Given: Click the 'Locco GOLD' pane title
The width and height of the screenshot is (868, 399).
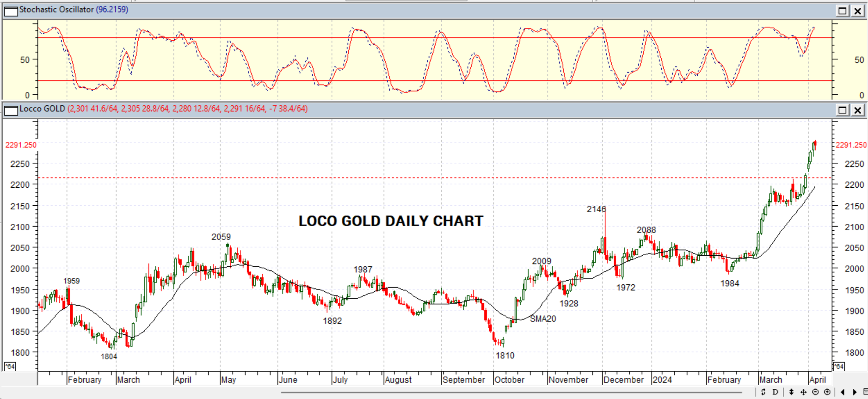Looking at the screenshot, I should [42, 109].
